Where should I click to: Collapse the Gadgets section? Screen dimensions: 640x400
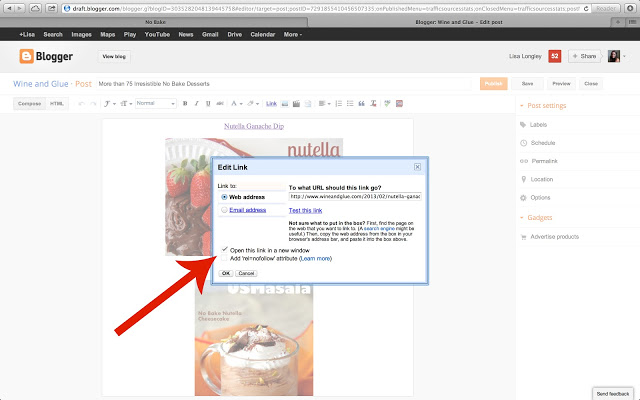click(521, 218)
